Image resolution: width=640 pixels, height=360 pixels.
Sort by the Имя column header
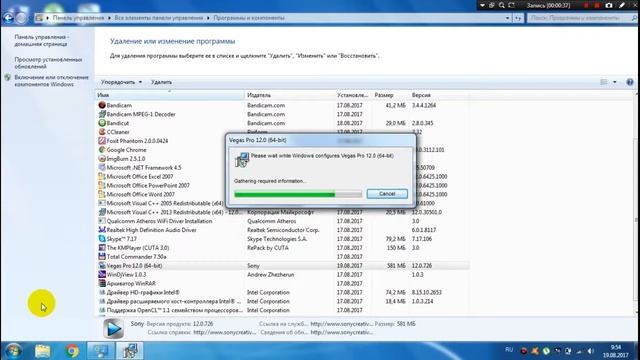tap(170, 95)
